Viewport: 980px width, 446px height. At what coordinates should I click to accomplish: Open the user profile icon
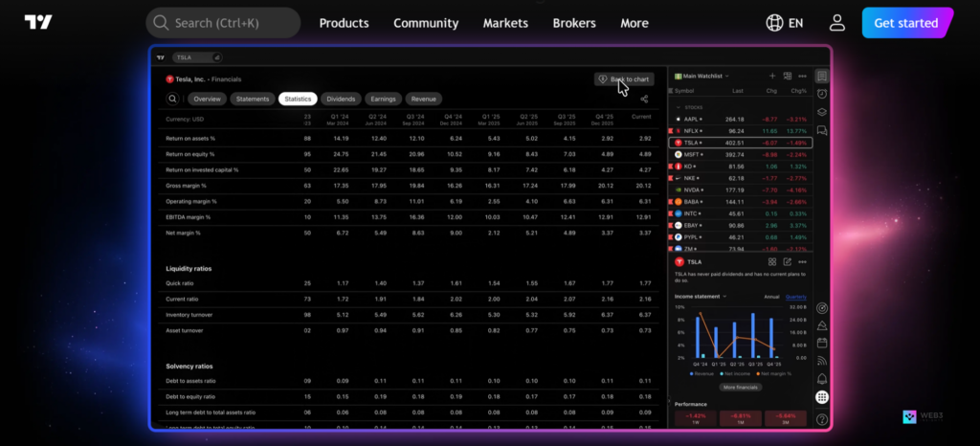pyautogui.click(x=836, y=23)
